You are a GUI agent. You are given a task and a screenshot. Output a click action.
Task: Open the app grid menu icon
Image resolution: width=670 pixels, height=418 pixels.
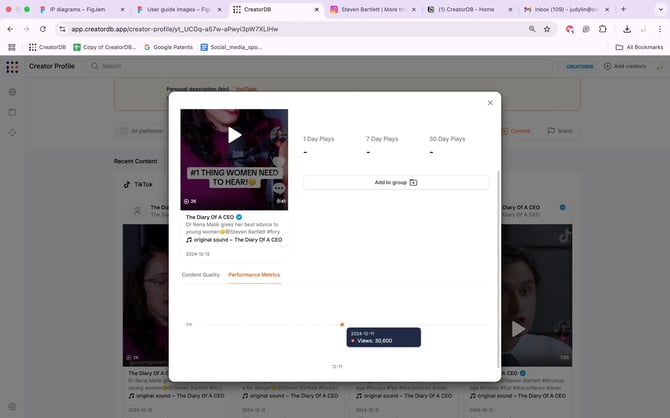(12, 67)
